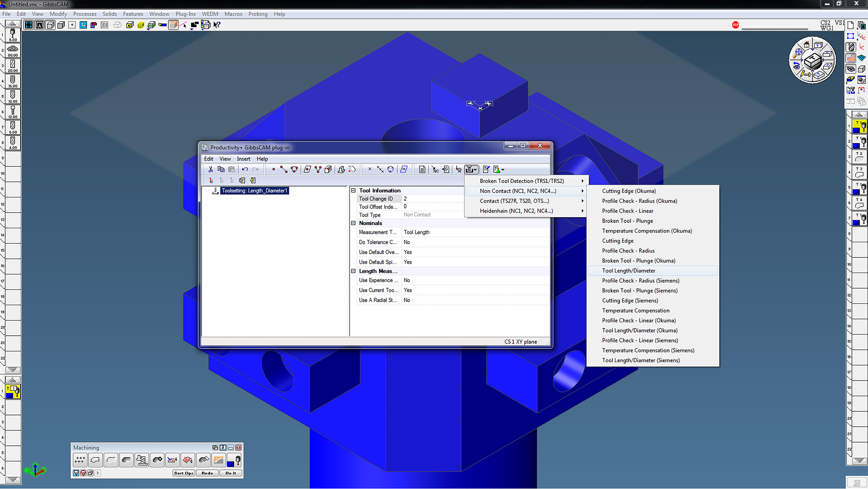Toggle the wireframe cube render button in top toolbar
868x489 pixels.
51,25
